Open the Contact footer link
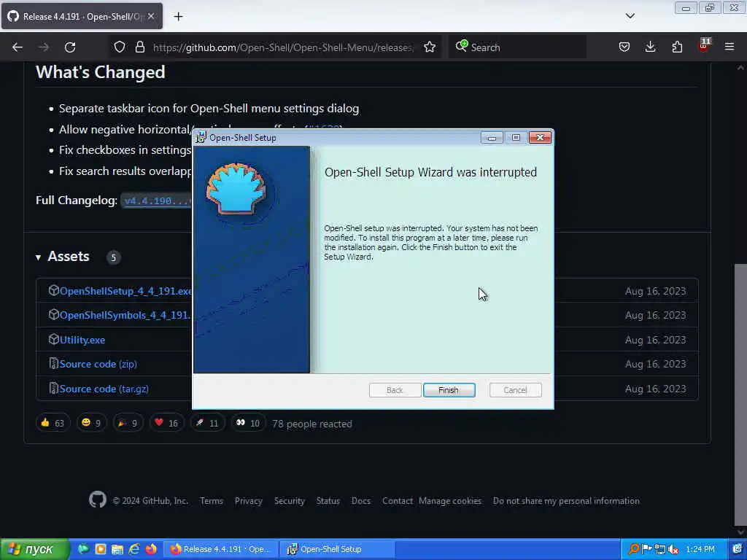Screen dimensions: 747x560 click(398, 501)
